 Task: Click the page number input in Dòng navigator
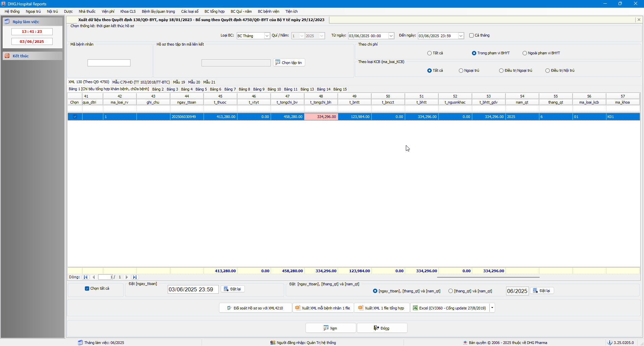[x=106, y=277]
